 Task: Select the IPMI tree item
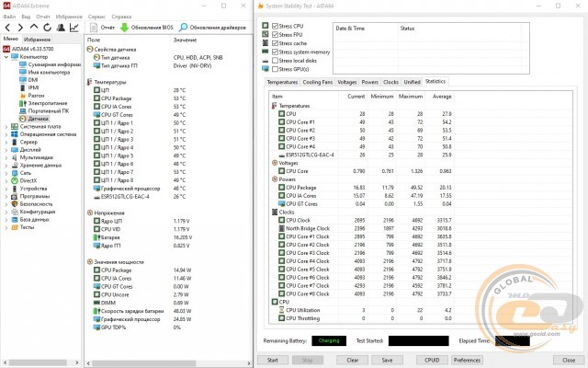click(x=33, y=87)
